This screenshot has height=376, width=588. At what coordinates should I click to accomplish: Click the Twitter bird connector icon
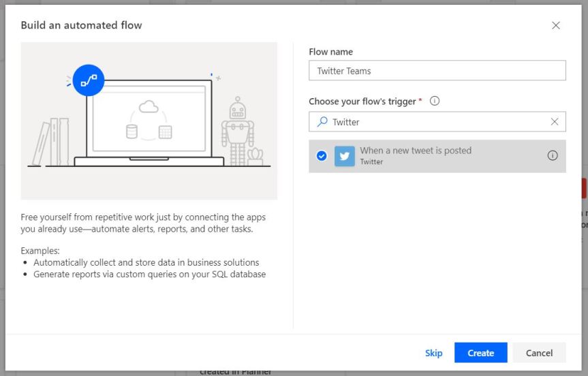tap(345, 156)
